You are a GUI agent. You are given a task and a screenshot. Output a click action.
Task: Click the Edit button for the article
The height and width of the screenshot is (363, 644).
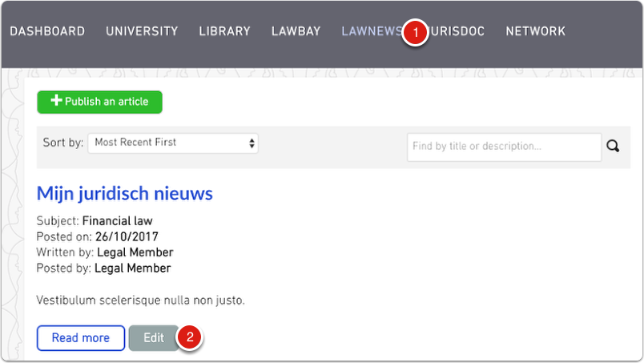click(x=154, y=338)
